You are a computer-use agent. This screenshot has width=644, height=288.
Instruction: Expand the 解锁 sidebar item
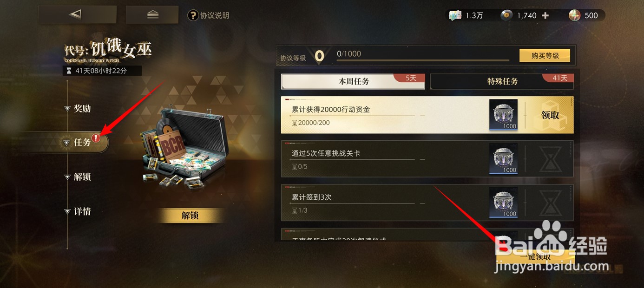click(78, 177)
